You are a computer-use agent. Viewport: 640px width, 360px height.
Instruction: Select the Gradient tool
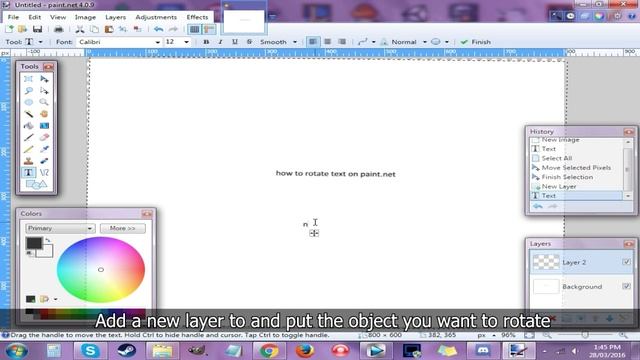[x=44, y=126]
